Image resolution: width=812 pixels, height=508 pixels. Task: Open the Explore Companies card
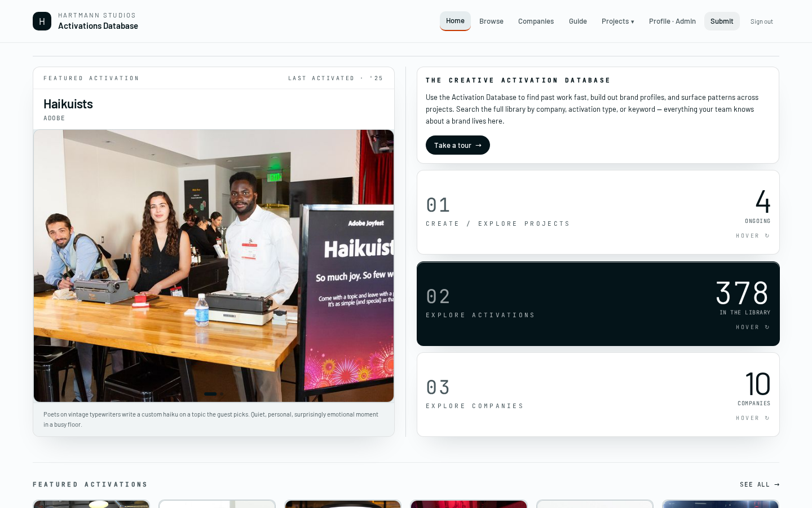(598, 395)
